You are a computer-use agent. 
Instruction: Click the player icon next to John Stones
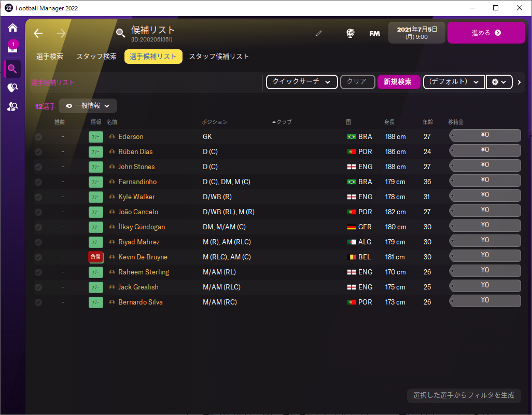tap(112, 167)
